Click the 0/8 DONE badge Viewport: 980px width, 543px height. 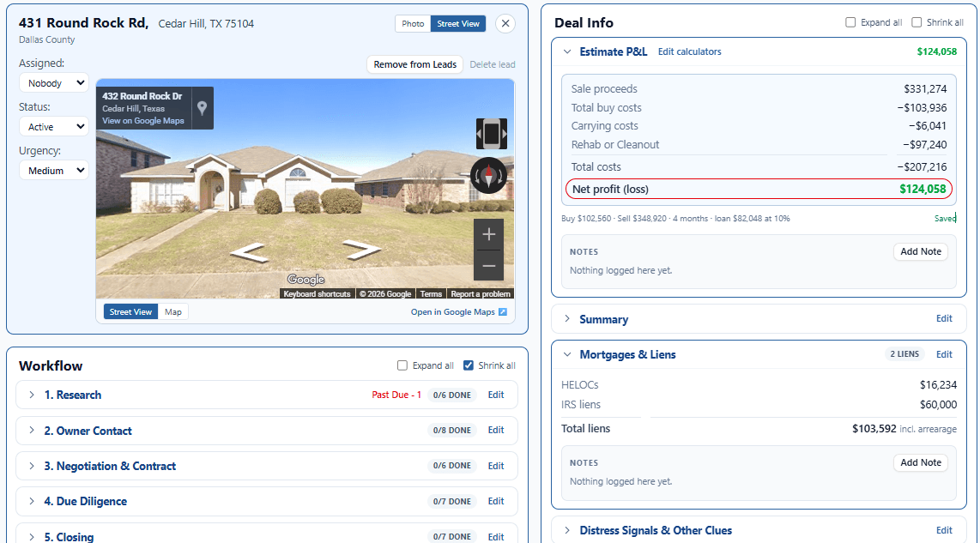pyautogui.click(x=452, y=431)
